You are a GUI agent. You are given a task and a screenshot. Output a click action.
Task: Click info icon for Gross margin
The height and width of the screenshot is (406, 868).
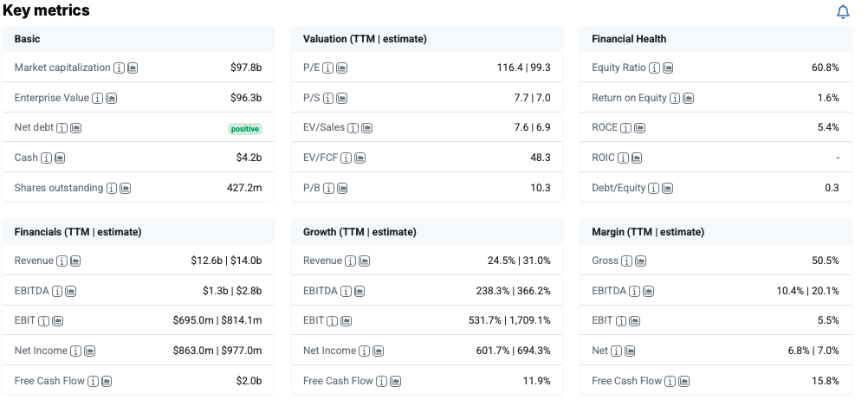(x=626, y=261)
